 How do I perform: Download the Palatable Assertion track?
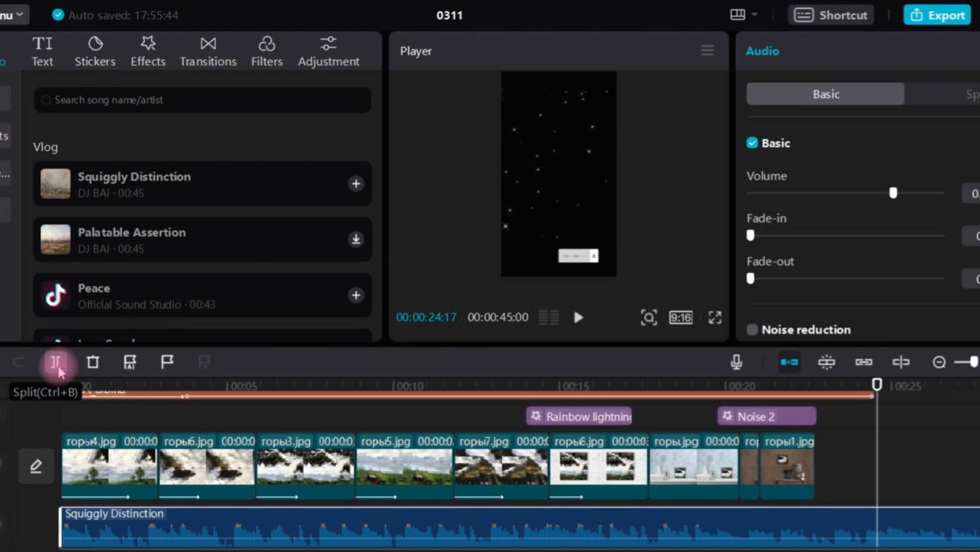click(x=356, y=239)
